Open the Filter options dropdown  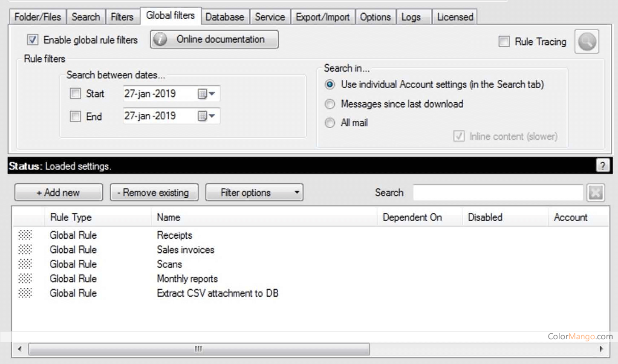[254, 192]
